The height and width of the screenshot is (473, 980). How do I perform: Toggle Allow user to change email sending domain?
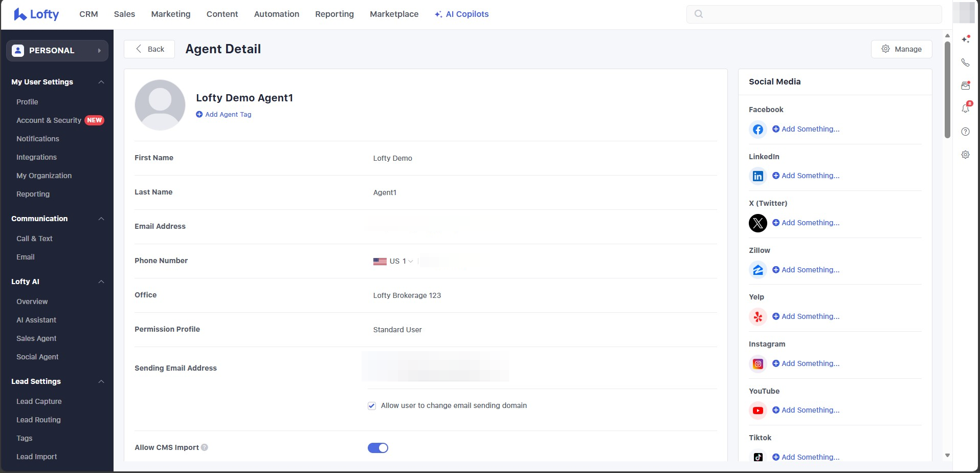click(372, 406)
